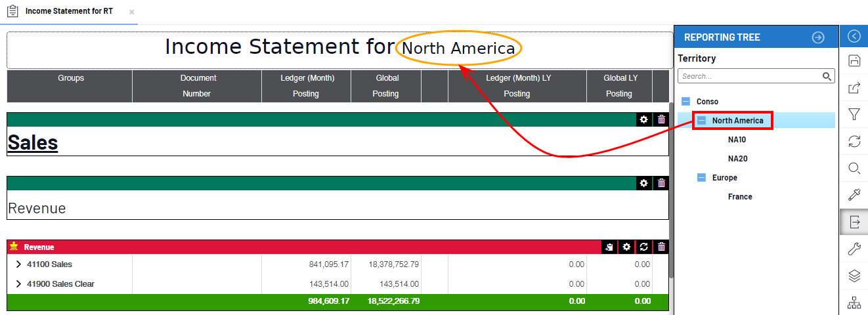The image size is (868, 315).
Task: Expand the 41900 Sales Clear row
Action: click(18, 284)
